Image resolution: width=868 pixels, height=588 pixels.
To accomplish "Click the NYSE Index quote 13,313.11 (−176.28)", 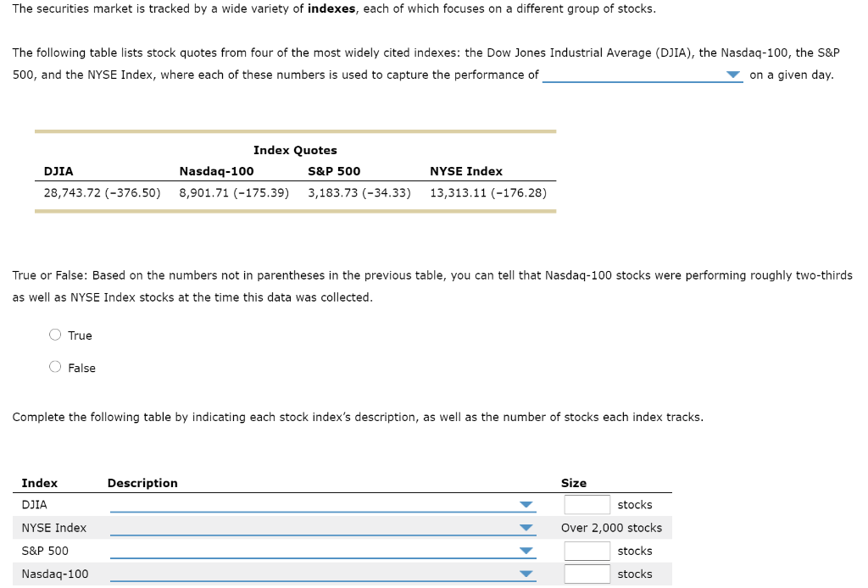I will point(487,192).
